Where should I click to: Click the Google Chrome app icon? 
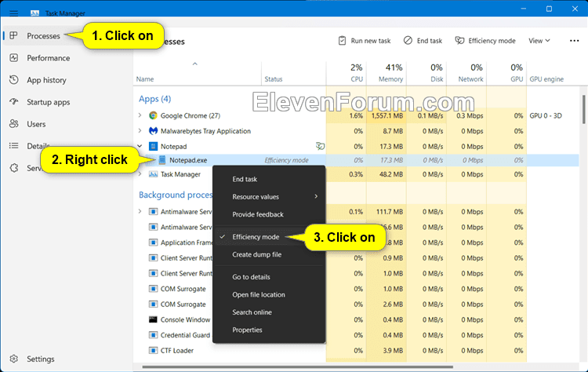(153, 115)
